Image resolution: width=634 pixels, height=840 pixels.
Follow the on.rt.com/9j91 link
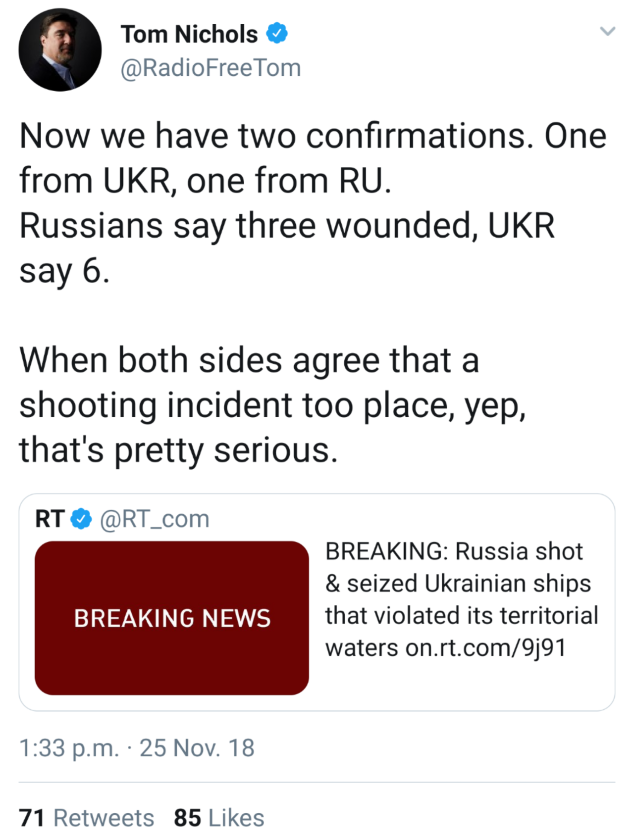pos(485,647)
